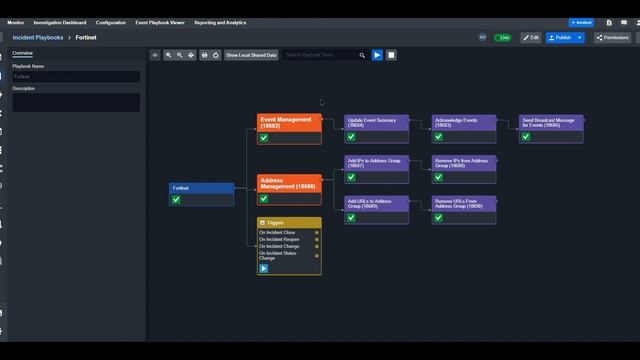Toggle checkbox on Update Event Summary node

[351, 137]
